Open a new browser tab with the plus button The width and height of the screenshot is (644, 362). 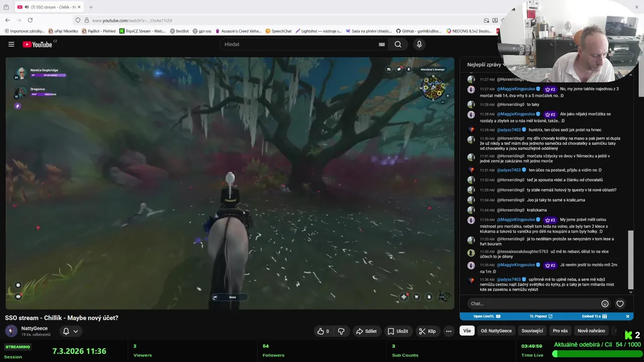click(x=91, y=7)
